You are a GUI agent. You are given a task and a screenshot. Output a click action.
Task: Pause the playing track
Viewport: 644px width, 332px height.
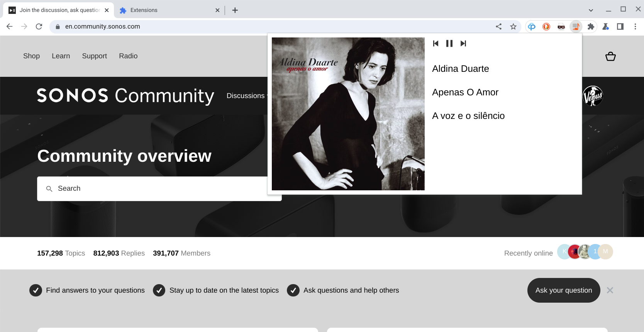(449, 43)
